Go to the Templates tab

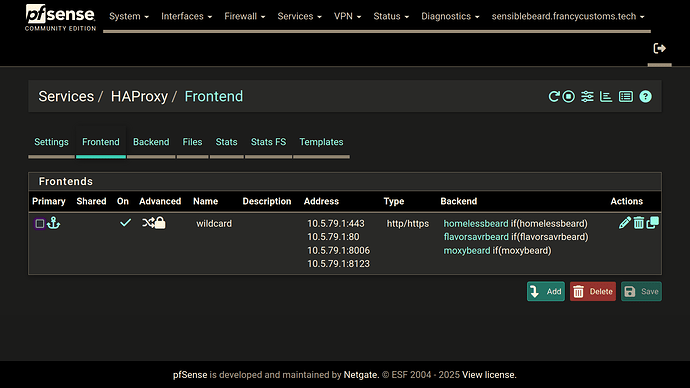[x=321, y=142]
